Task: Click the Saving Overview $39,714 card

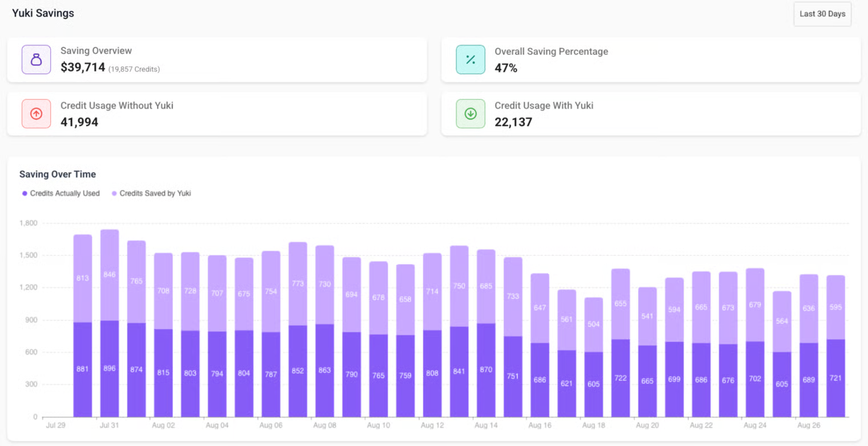Action: 217,60
